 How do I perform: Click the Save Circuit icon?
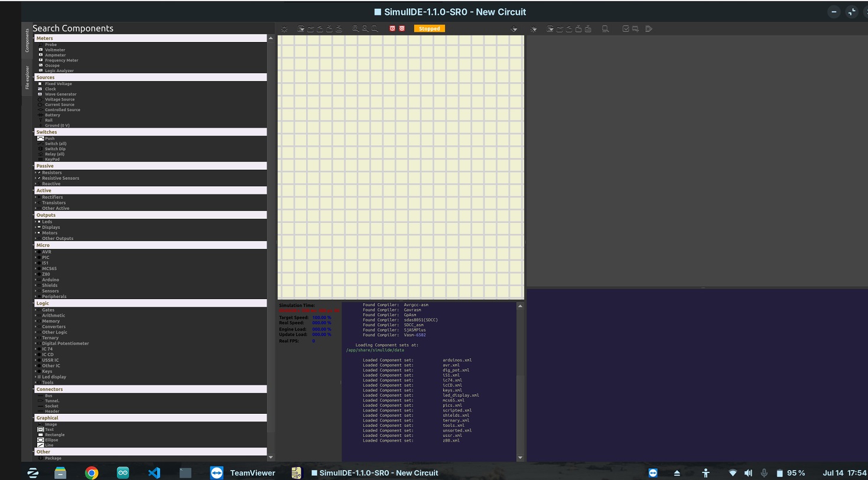(x=329, y=28)
